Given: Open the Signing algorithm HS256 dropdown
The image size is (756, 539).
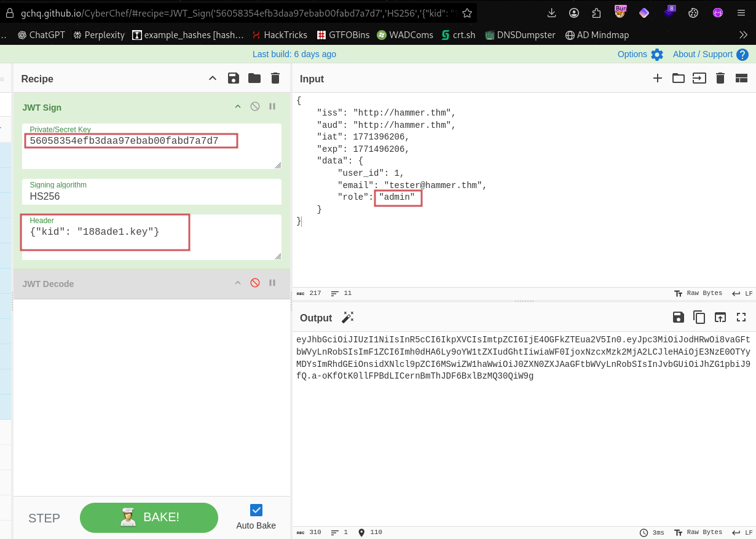Looking at the screenshot, I should 151,197.
